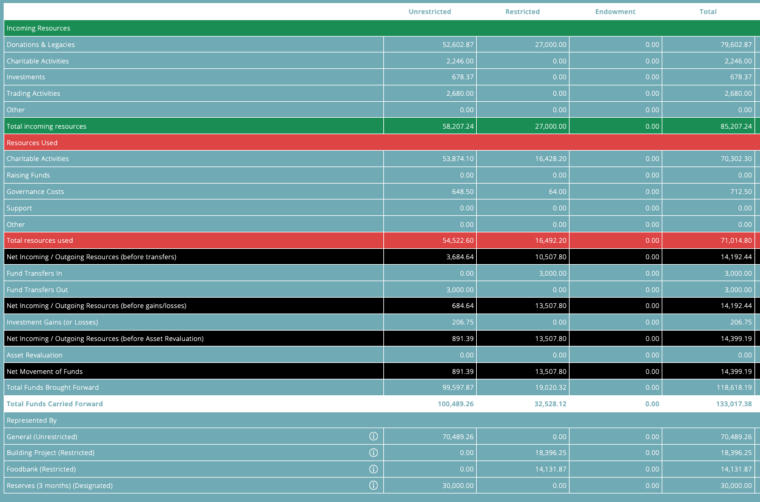Image resolution: width=760 pixels, height=502 pixels.
Task: Click info icon for General (Unrestricted) fund
Action: [373, 436]
